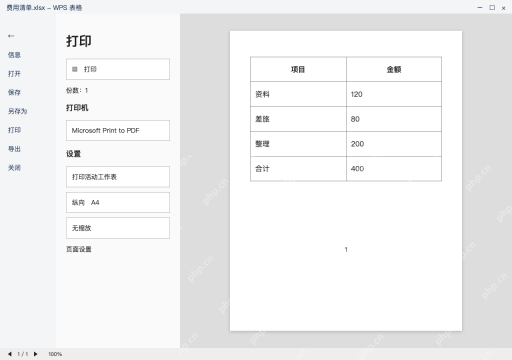Expand 打印活动工作表 dropdown

[x=118, y=177]
